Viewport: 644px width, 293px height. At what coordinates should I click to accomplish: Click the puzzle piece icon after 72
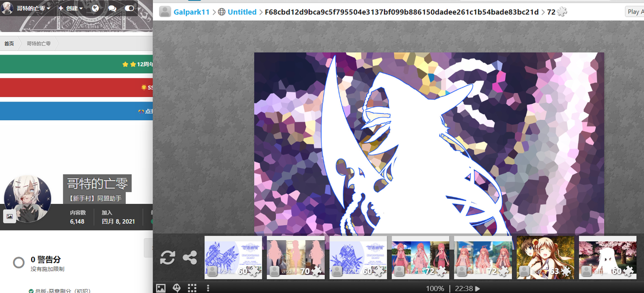point(562,12)
